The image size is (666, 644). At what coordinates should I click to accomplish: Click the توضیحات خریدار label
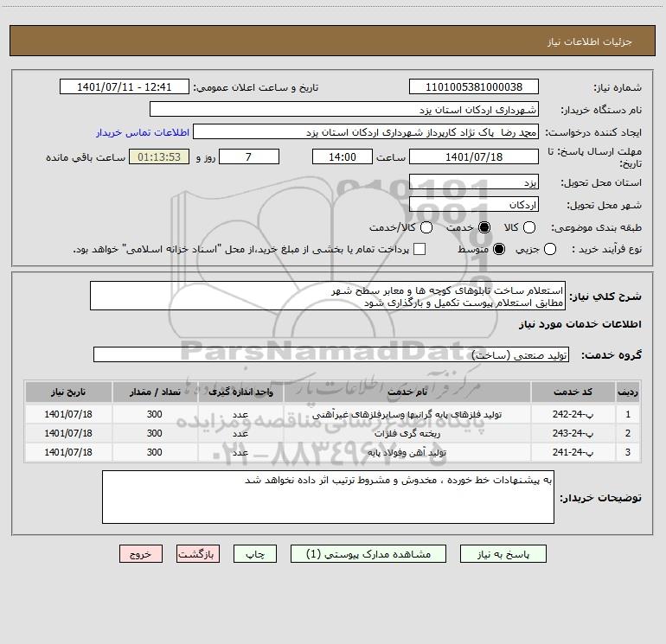pos(600,498)
